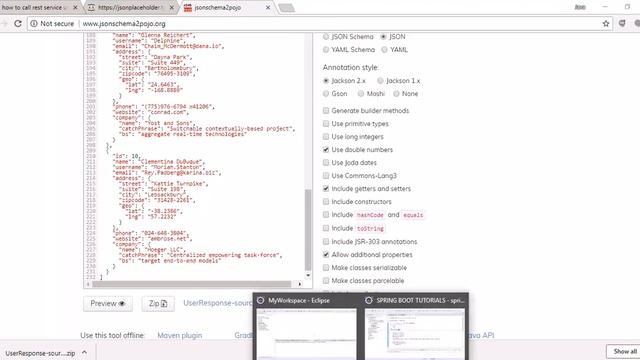This screenshot has height=360, width=640.
Task: Reload the jsonschema2pojo page
Action: [x=18, y=24]
